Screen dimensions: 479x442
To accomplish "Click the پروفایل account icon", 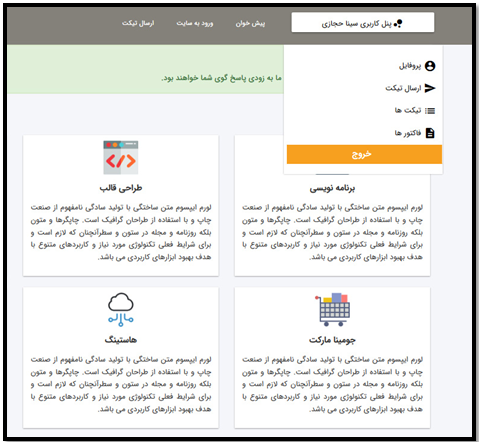I will click(x=430, y=66).
